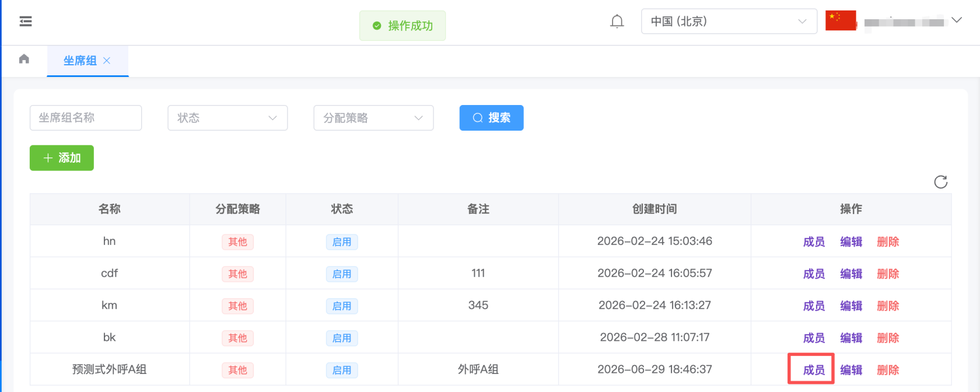The width and height of the screenshot is (980, 392).
Task: Click the 操作 column header
Action: [851, 209]
